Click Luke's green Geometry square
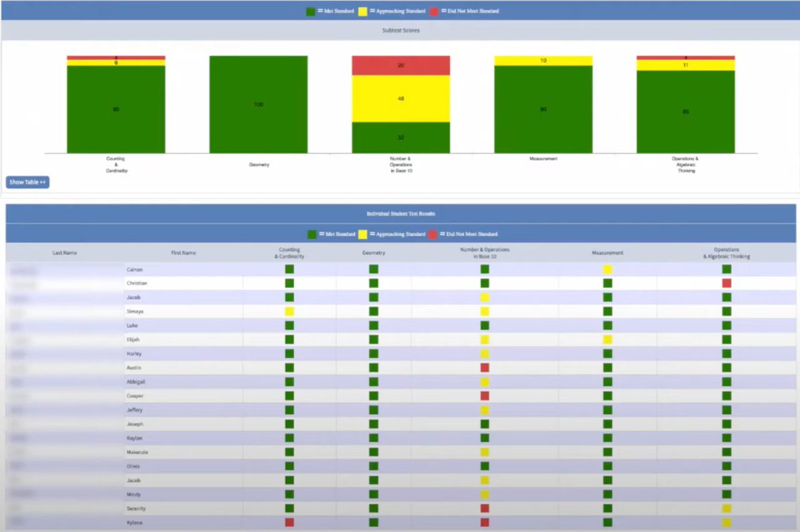Viewport: 800px width, 532px height. (373, 325)
